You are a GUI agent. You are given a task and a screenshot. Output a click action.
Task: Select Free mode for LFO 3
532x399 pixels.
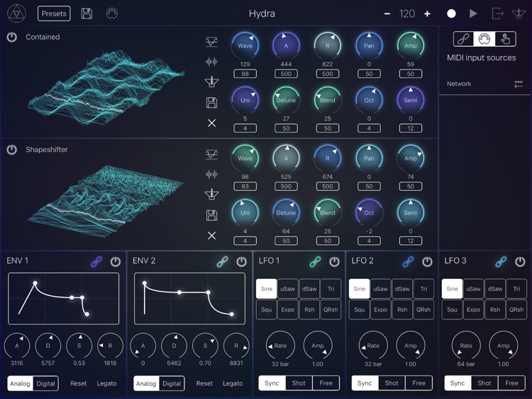[511, 383]
